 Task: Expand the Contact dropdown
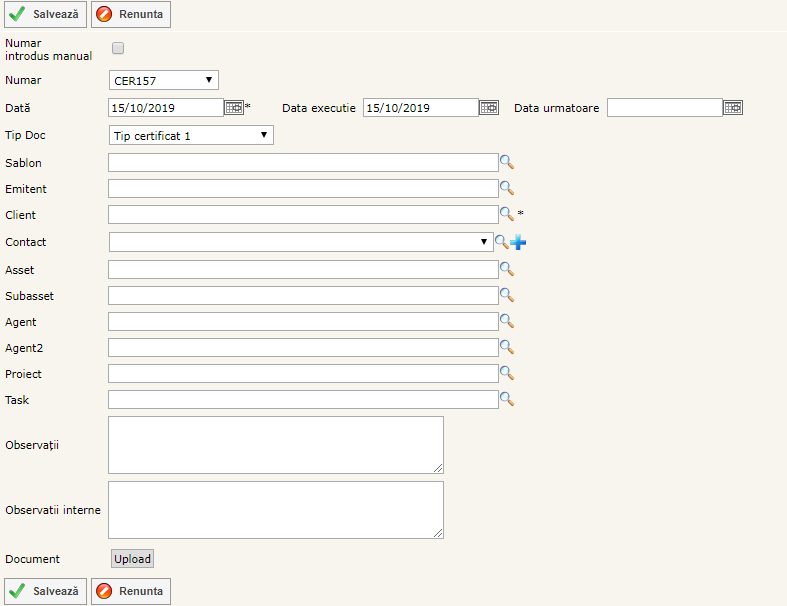(x=300, y=242)
